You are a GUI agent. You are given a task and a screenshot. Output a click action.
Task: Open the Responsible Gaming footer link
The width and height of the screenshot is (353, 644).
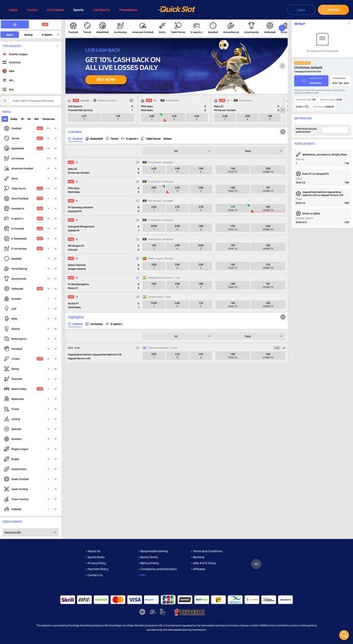[x=154, y=551]
